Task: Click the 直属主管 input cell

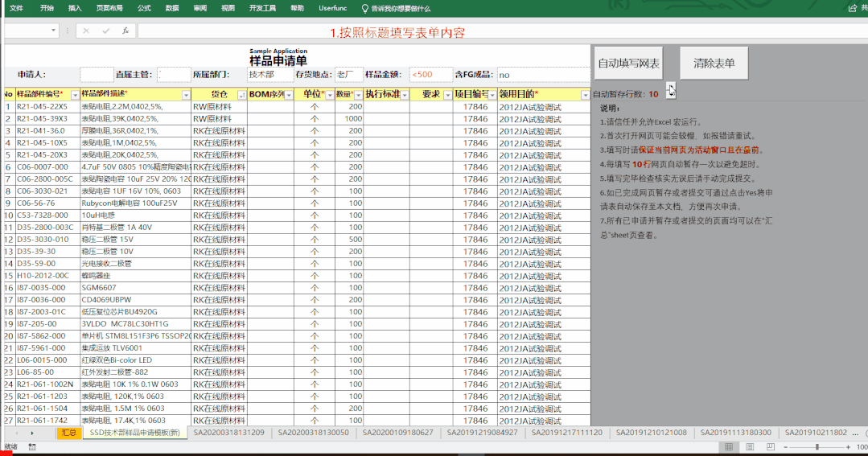Action: 174,74
